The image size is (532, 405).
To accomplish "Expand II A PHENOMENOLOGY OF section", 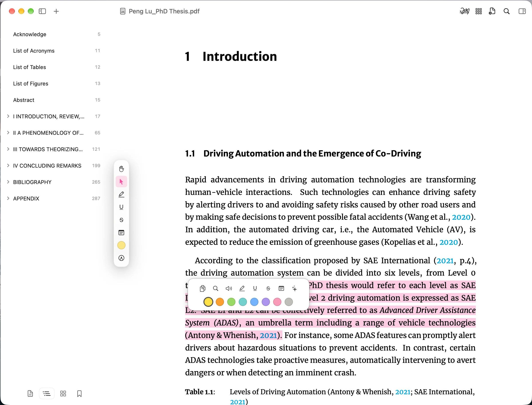I will [x=8, y=132].
